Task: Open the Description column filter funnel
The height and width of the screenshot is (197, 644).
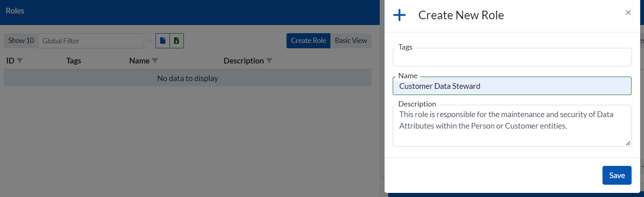Action: click(x=269, y=61)
